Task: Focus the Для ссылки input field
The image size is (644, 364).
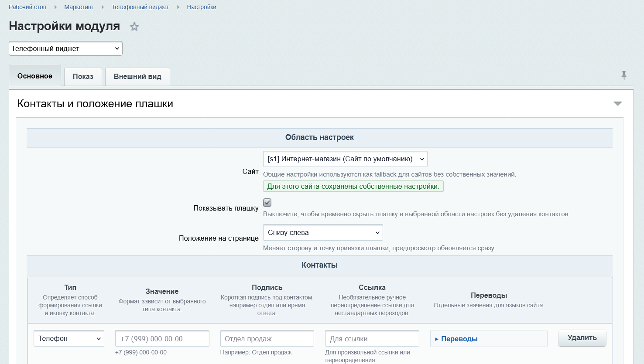Action: [372, 339]
